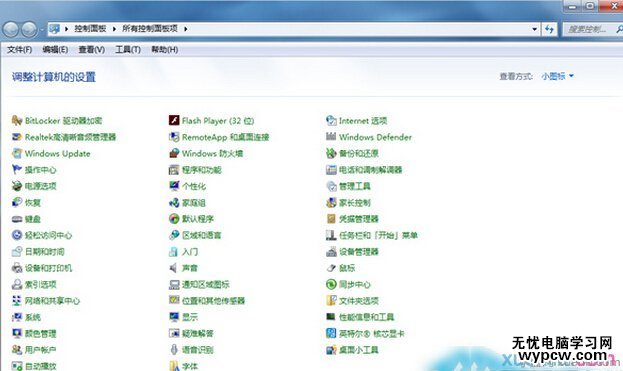Screen dimensions: 623x371
Task: Click 位置和其他传感器 link
Action: pos(213,301)
